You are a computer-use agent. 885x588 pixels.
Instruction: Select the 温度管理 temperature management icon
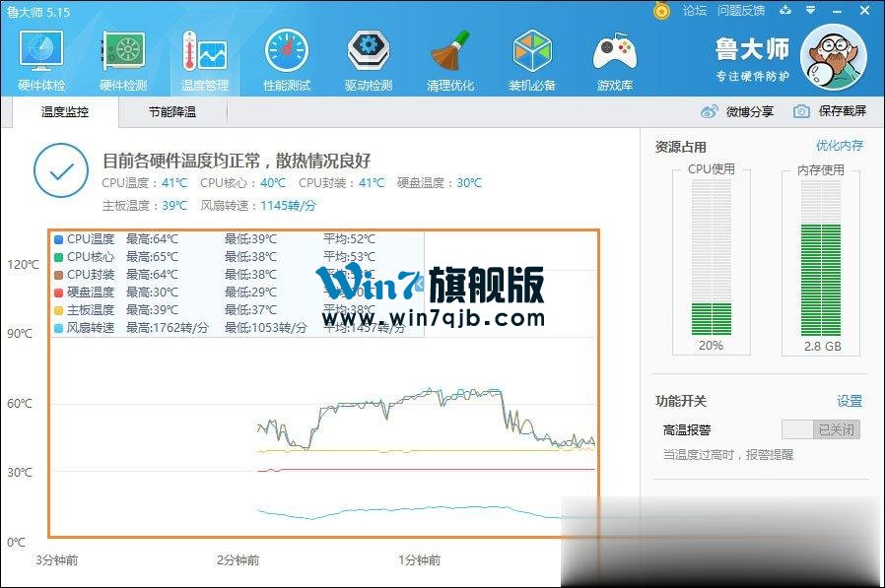pyautogui.click(x=205, y=61)
